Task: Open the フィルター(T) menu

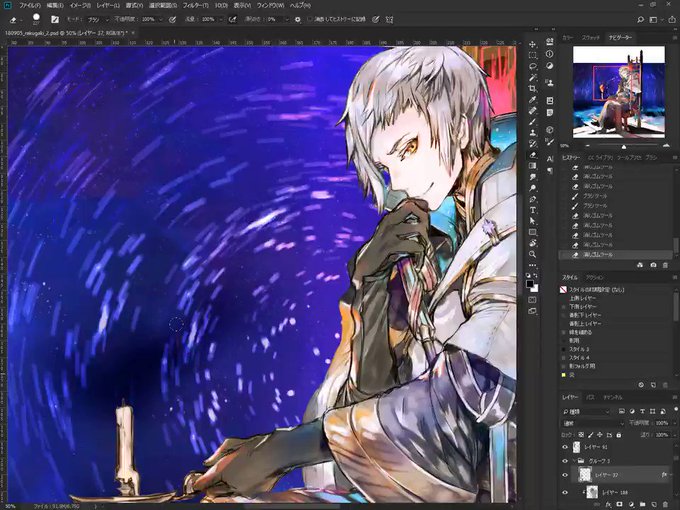Action: (195, 6)
